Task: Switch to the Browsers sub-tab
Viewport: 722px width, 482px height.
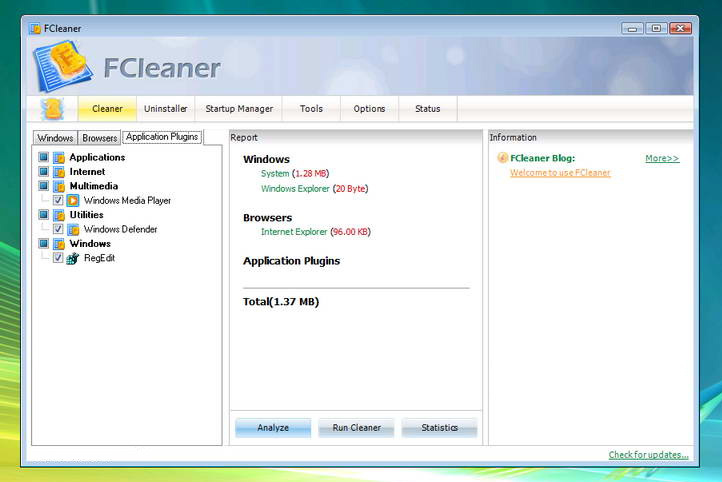Action: (99, 138)
